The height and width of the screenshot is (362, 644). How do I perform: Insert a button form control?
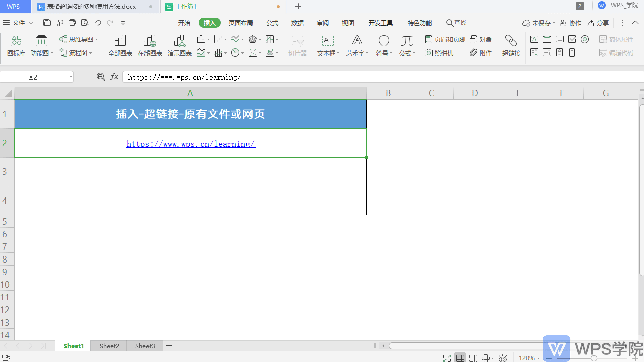click(560, 39)
